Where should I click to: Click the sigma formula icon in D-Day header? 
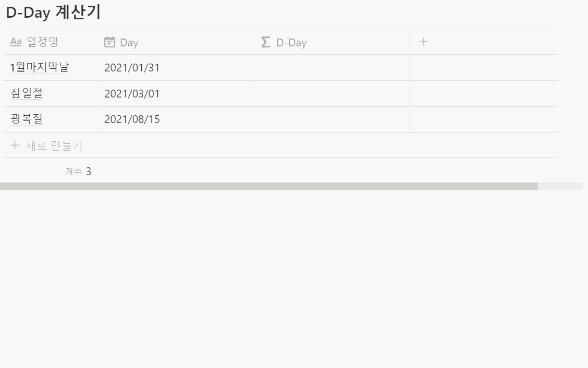point(265,42)
